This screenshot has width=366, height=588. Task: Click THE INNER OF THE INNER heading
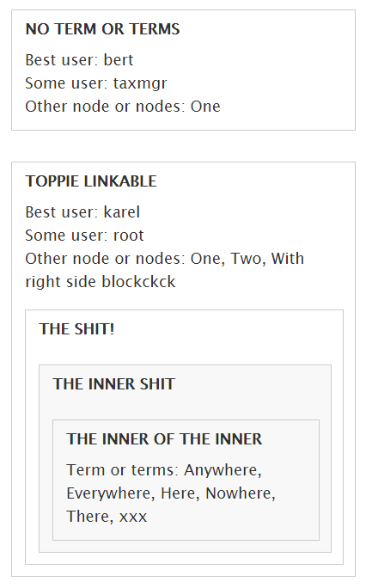point(164,439)
